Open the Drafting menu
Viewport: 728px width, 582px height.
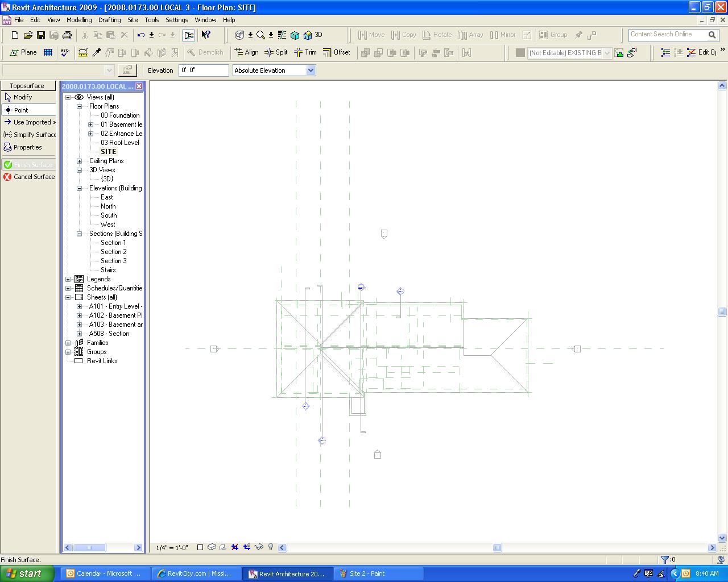pyautogui.click(x=109, y=20)
